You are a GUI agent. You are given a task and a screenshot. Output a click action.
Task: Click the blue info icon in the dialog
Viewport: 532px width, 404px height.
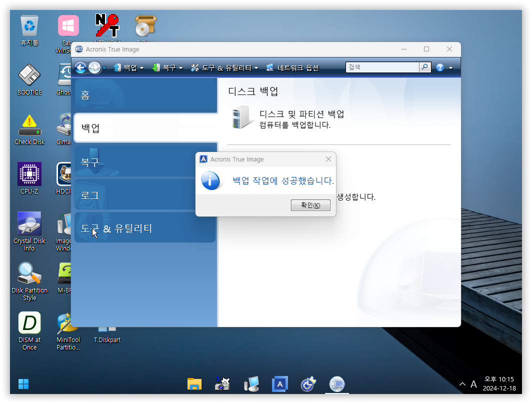(x=210, y=180)
